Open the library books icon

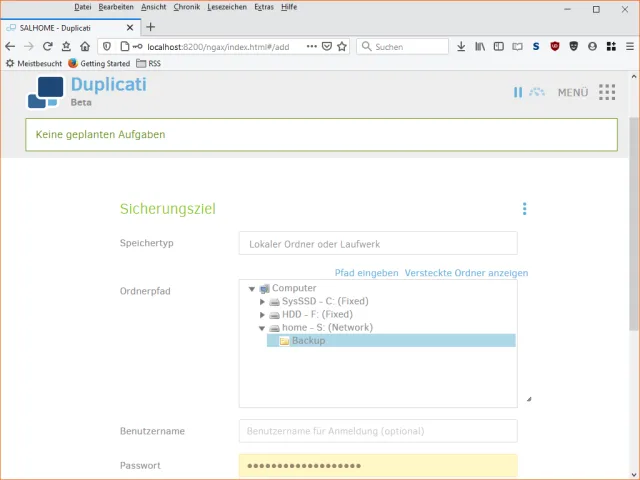(480, 47)
